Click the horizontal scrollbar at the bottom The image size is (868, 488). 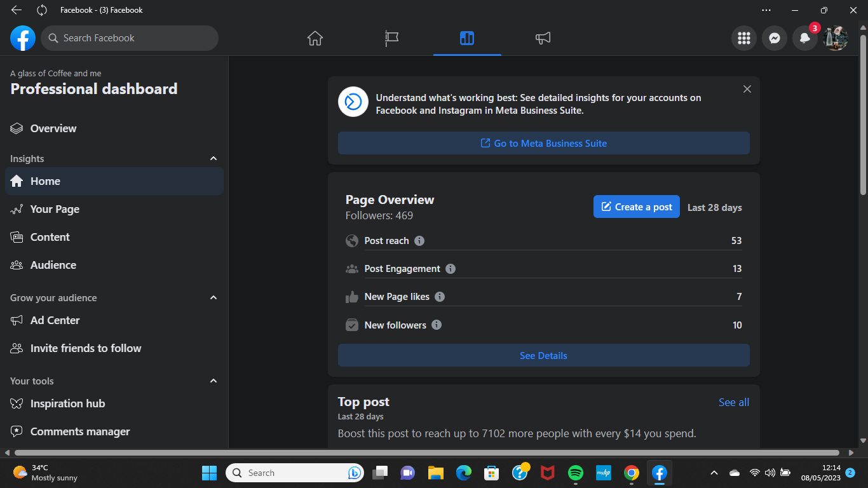[x=426, y=453]
